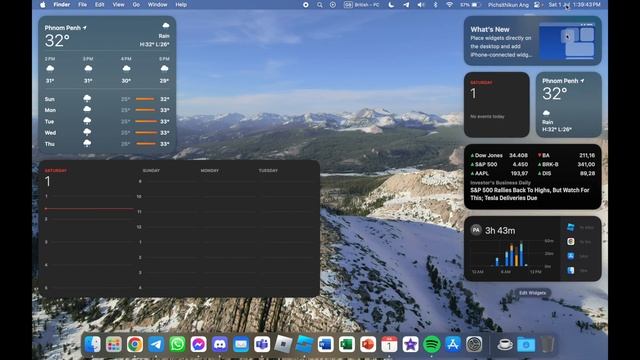Click the Sun forecast row in weather widget
Screen dimensions: 640x360
point(107,99)
